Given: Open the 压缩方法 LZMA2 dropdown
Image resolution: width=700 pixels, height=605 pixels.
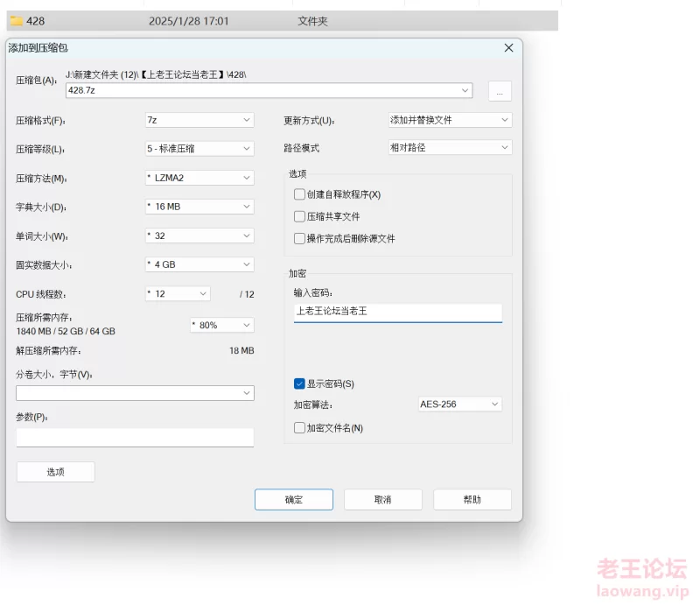Looking at the screenshot, I should pos(199,178).
